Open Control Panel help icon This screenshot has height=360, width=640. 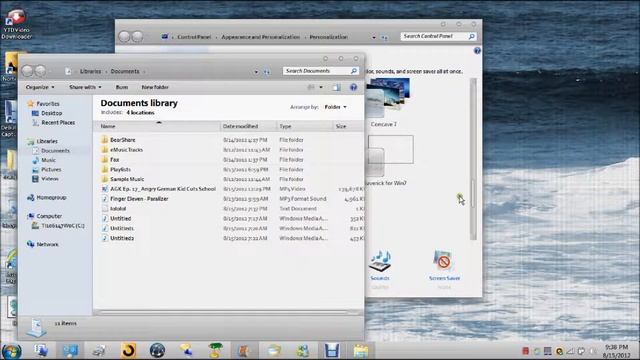(477, 51)
